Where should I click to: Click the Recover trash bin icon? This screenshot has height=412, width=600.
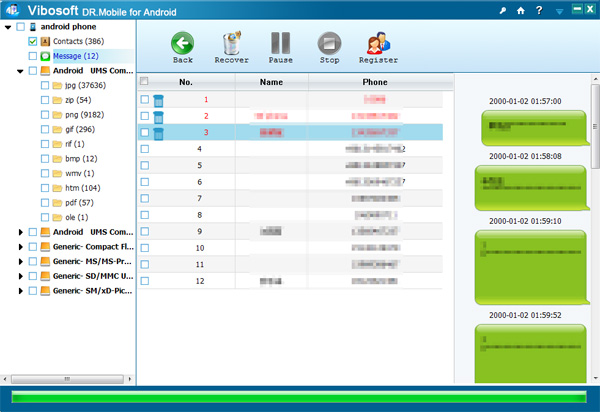pyautogui.click(x=232, y=43)
